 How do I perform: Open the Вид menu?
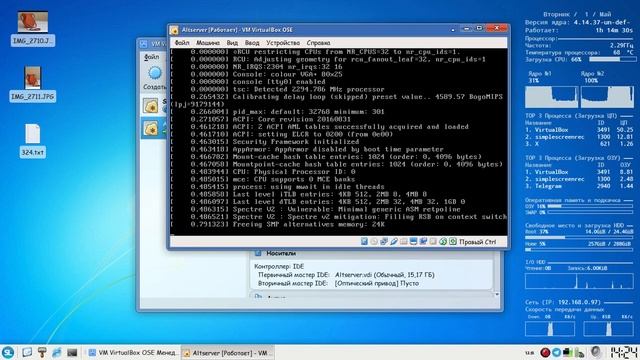pos(232,42)
